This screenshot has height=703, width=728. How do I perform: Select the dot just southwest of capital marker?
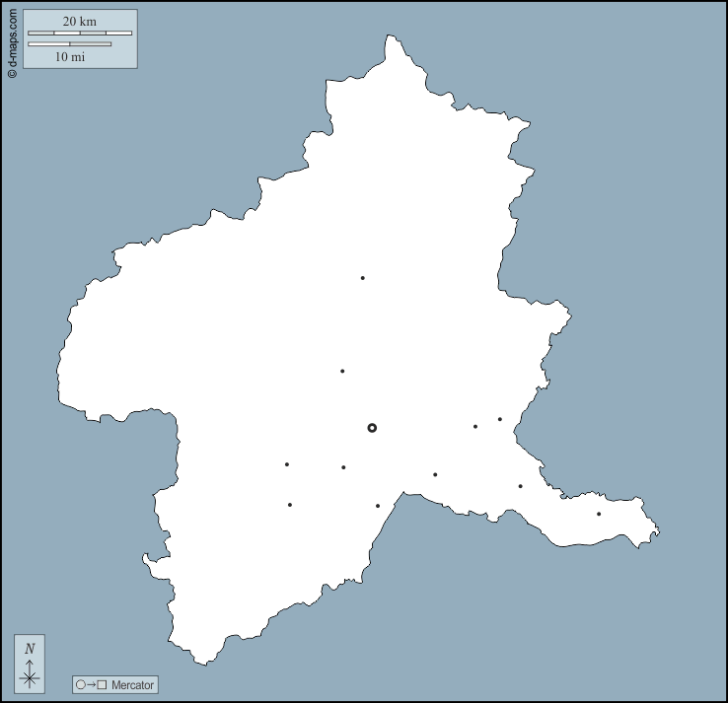(x=343, y=467)
